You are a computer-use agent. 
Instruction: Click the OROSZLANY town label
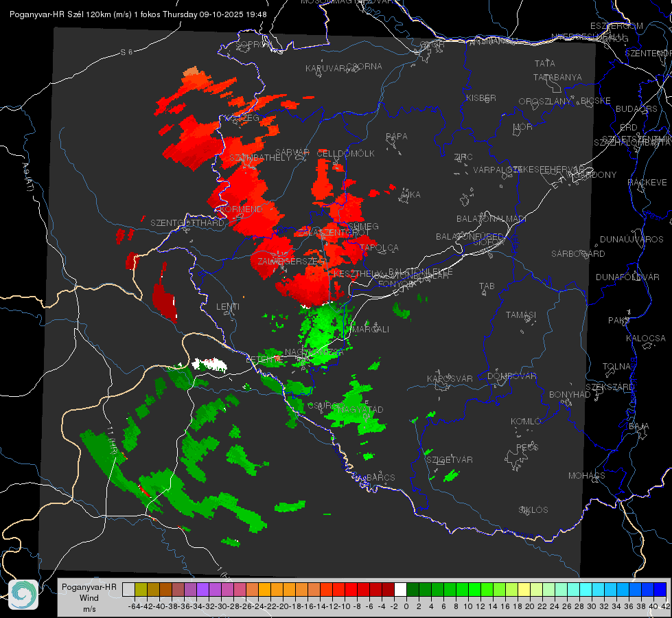[x=545, y=102]
